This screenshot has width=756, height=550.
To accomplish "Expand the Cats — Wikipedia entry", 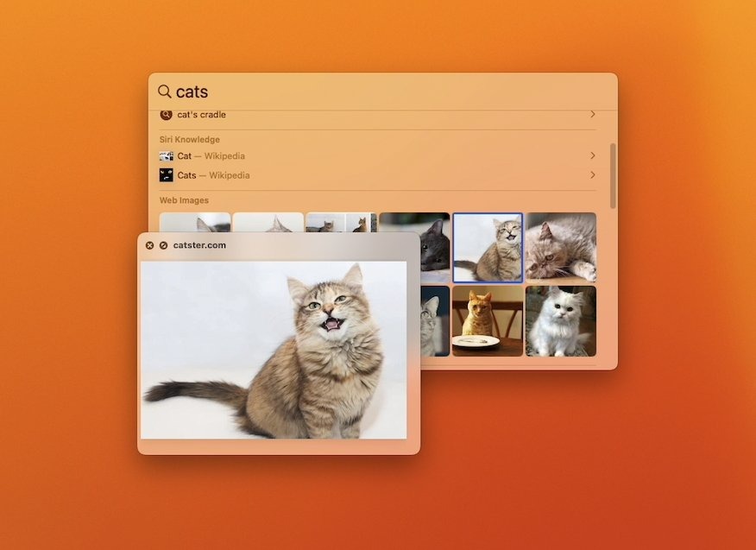I will tap(592, 175).
